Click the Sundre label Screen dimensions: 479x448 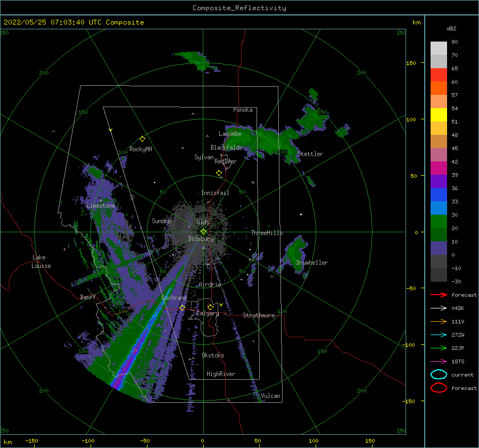[161, 221]
